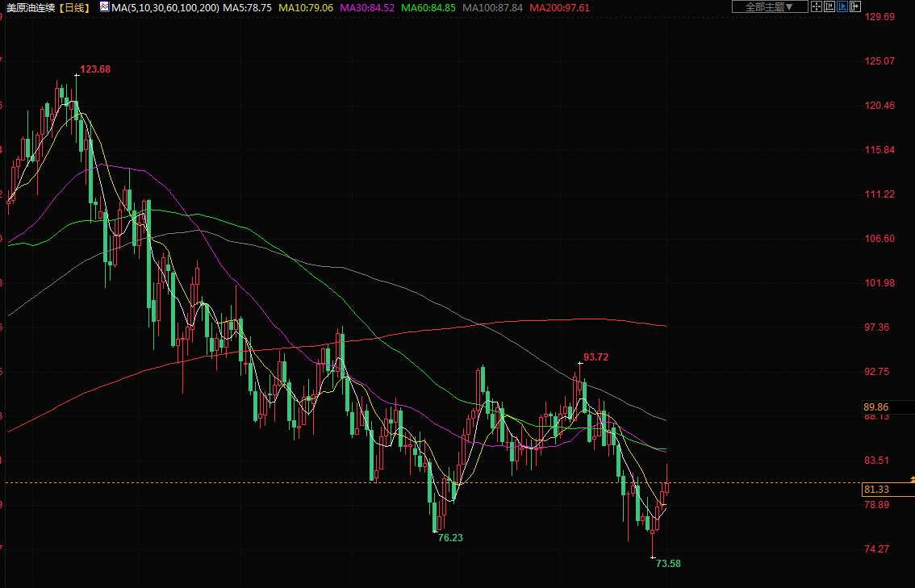Screen dimensions: 915x588
Task: Click the green MA60:84.85 legend
Action: (x=428, y=7)
